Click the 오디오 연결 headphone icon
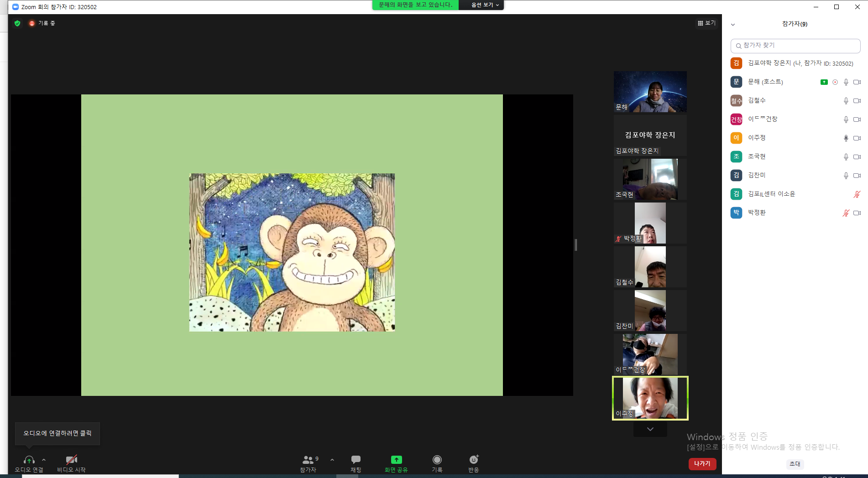 [x=29, y=460]
